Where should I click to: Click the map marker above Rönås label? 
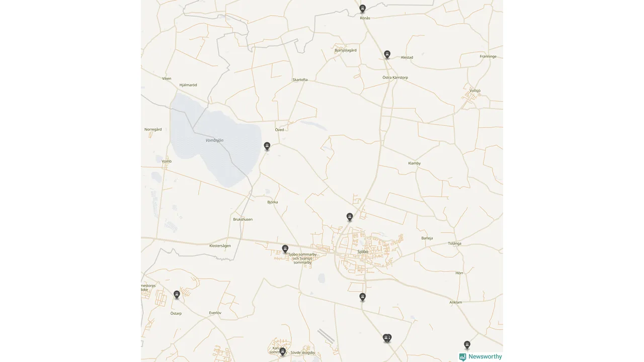(x=362, y=9)
